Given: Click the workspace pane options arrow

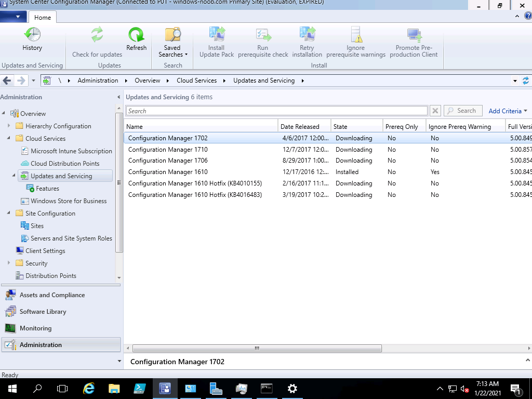Looking at the screenshot, I should tap(119, 361).
